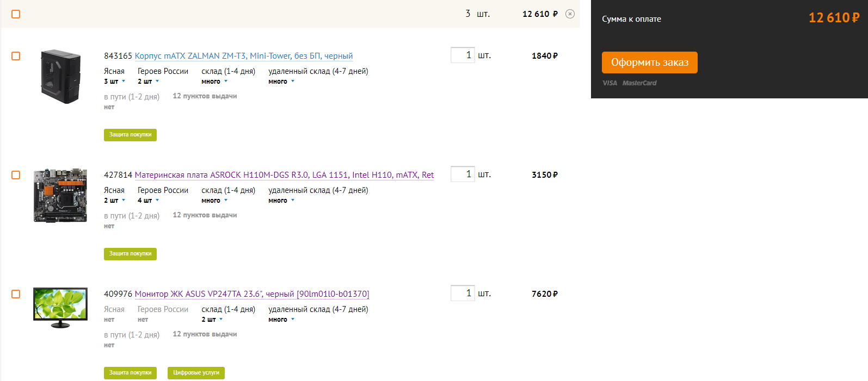Select the ASROCK motherboard checkbox
868x381 pixels.
[x=16, y=175]
